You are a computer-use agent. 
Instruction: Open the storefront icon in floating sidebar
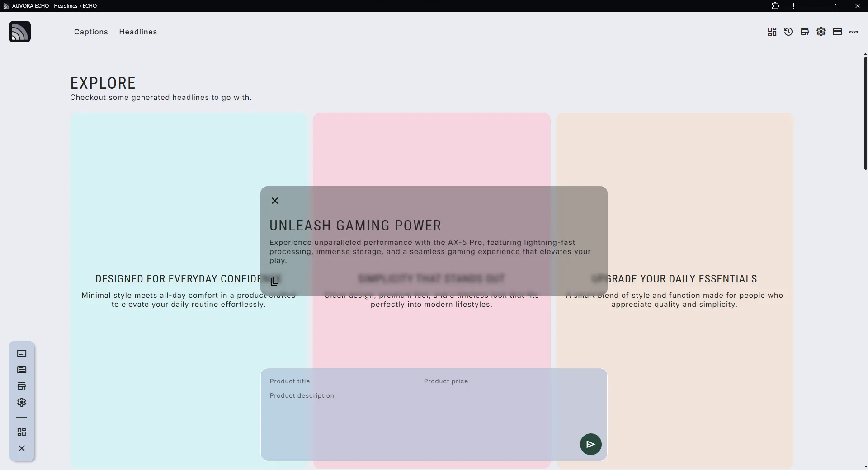coord(22,386)
